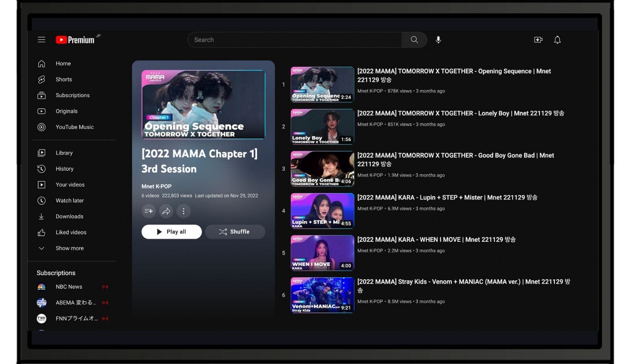Open TOMORROW X TOGETHER Opening Sequence video title

click(454, 76)
